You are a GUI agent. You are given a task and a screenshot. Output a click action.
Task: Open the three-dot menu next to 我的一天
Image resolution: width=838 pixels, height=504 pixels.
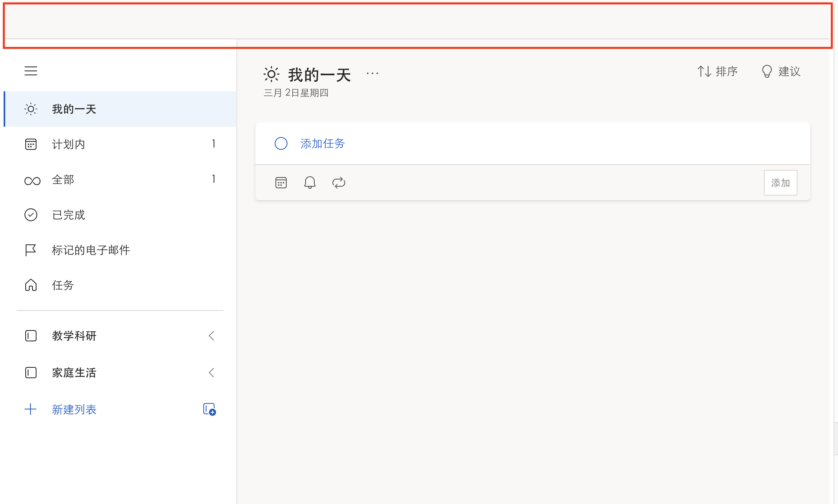click(x=372, y=73)
